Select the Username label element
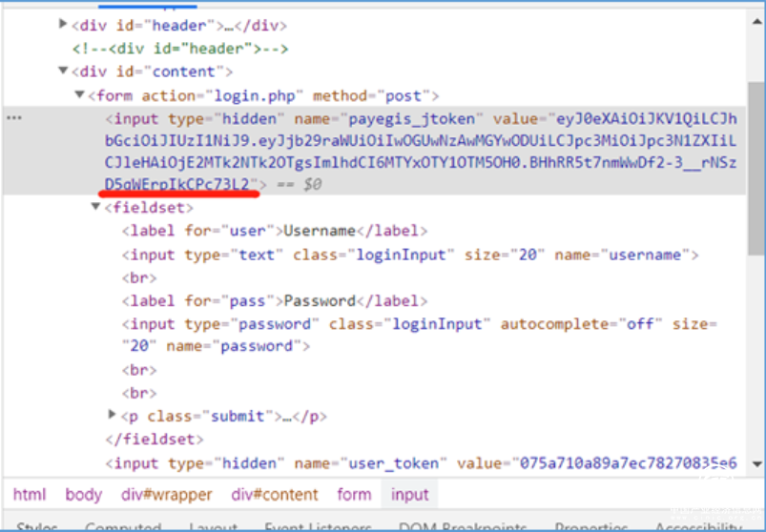Screen dimensions: 766x532 pos(275,231)
